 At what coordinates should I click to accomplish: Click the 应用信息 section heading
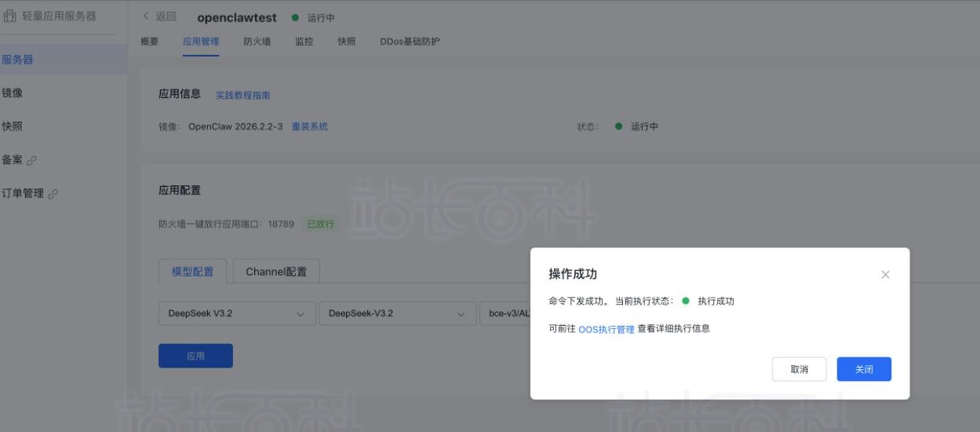coord(180,93)
